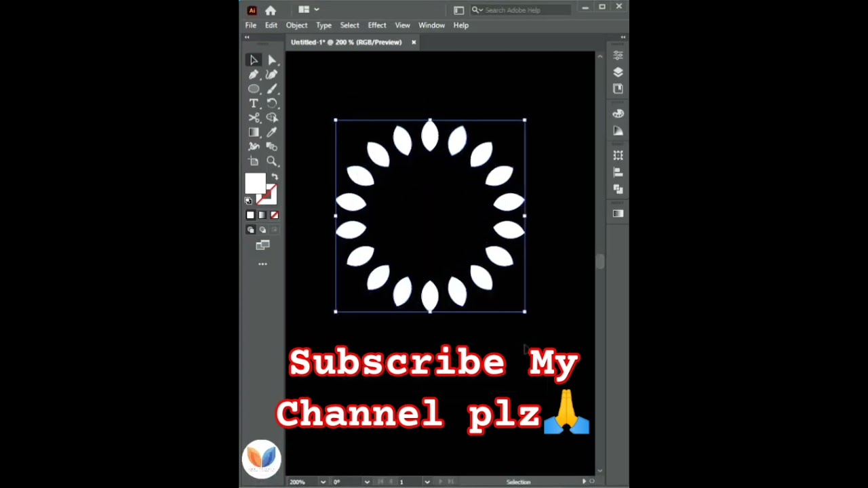Expand right panel dock arrows
This screenshot has width=868, height=488.
coord(623,37)
